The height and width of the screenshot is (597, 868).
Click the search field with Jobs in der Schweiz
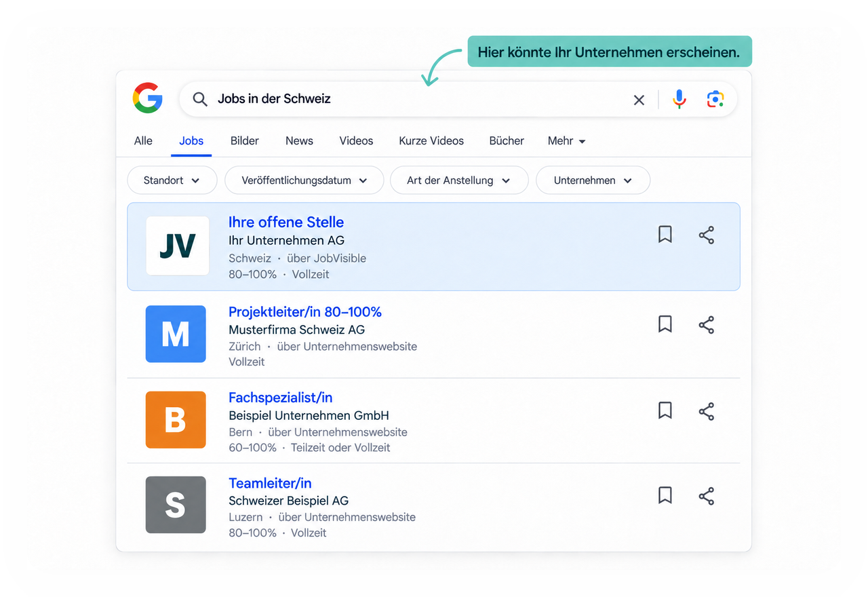[458, 100]
